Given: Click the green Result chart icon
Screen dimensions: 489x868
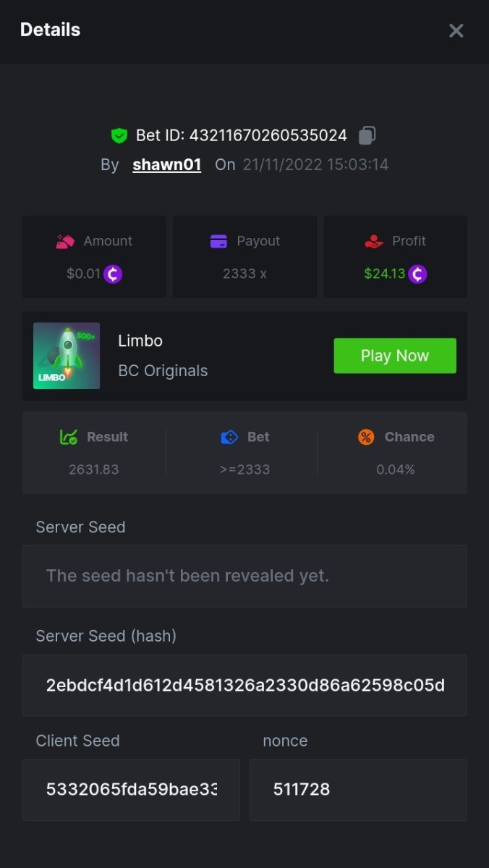Looking at the screenshot, I should 68,437.
